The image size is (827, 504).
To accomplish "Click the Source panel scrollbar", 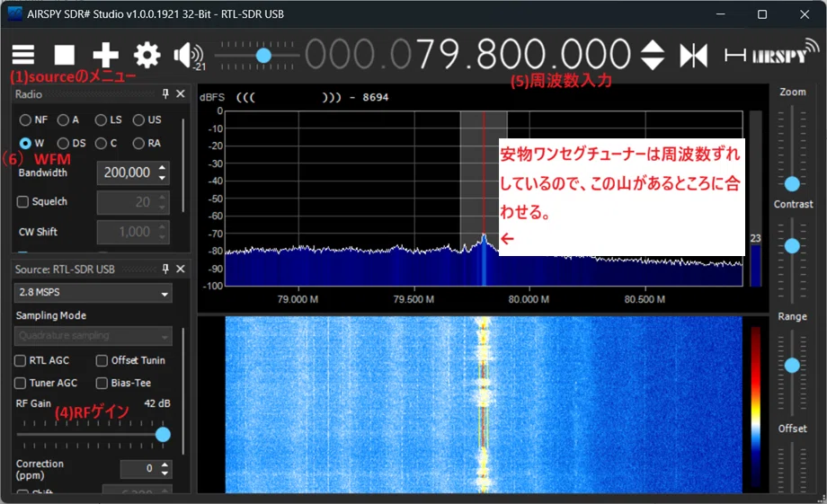I will (183, 391).
